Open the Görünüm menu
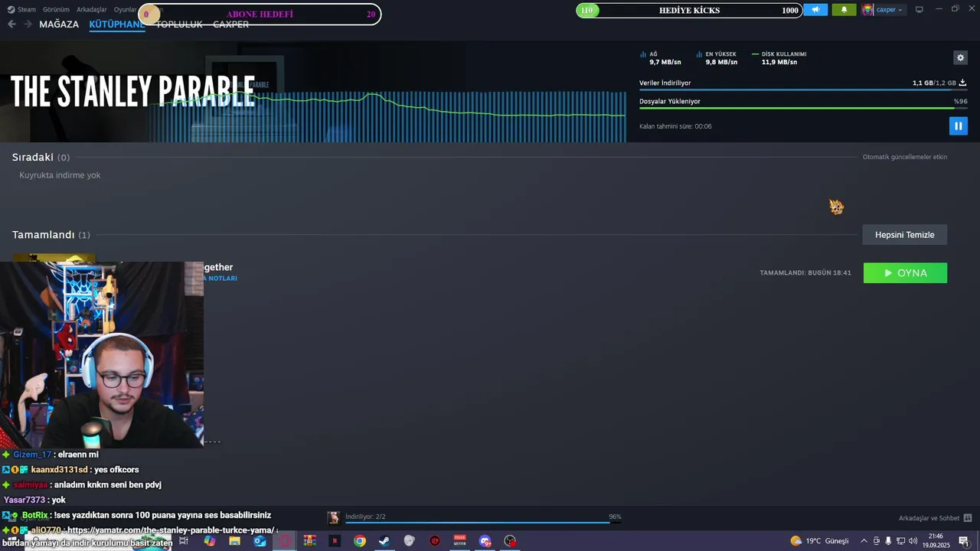The width and height of the screenshot is (980, 551). (56, 10)
